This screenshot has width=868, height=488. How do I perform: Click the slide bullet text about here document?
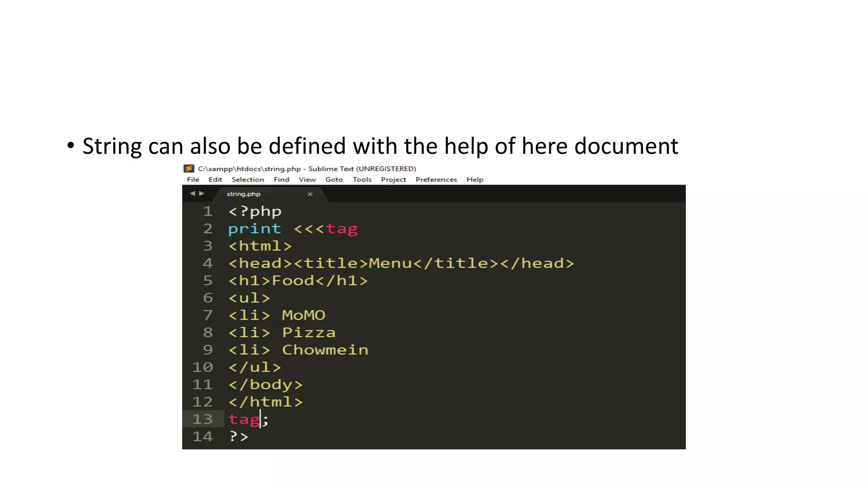[x=380, y=146]
